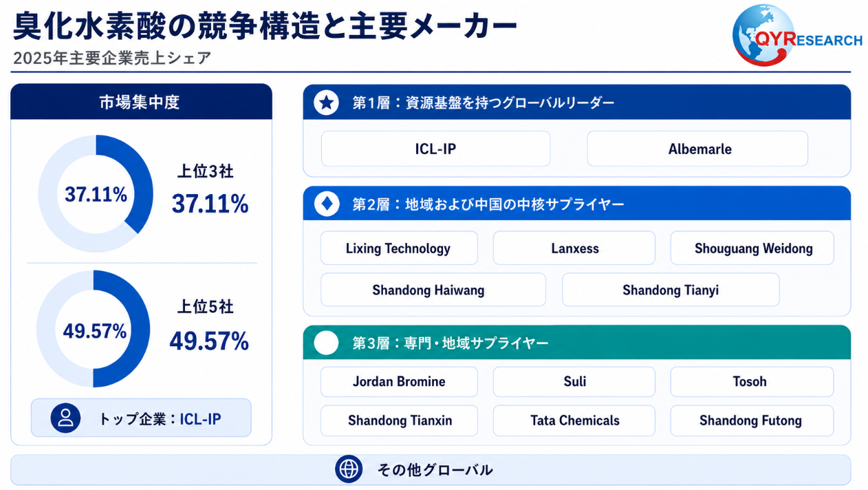868x490 pixels.
Task: Click the person icon next to トップ企業
Action: pos(66,418)
